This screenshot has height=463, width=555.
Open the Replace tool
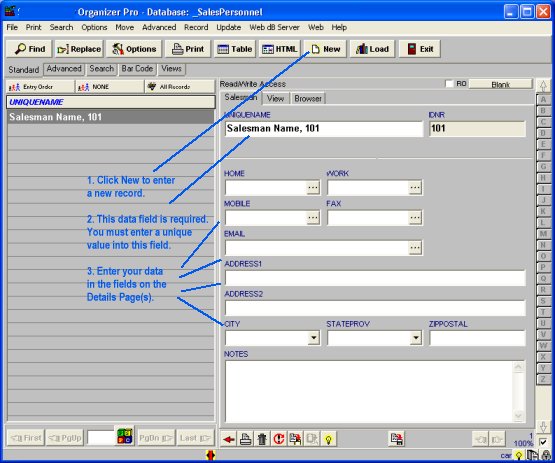point(79,49)
